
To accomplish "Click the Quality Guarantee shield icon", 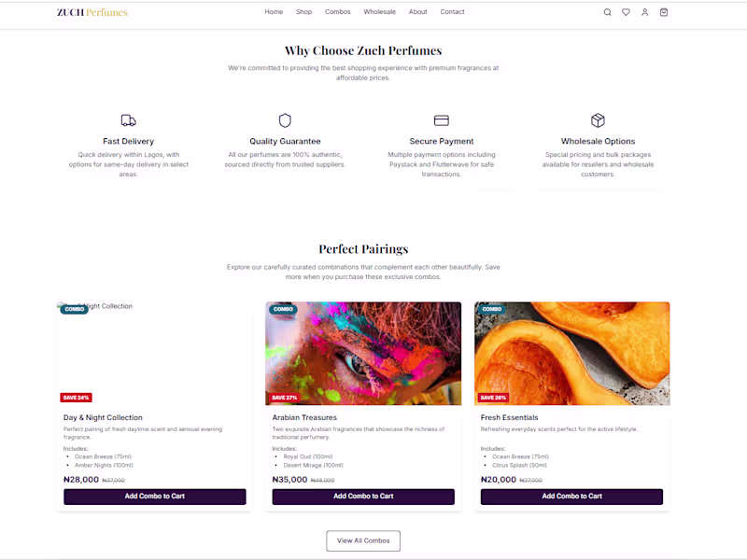I will 285,120.
